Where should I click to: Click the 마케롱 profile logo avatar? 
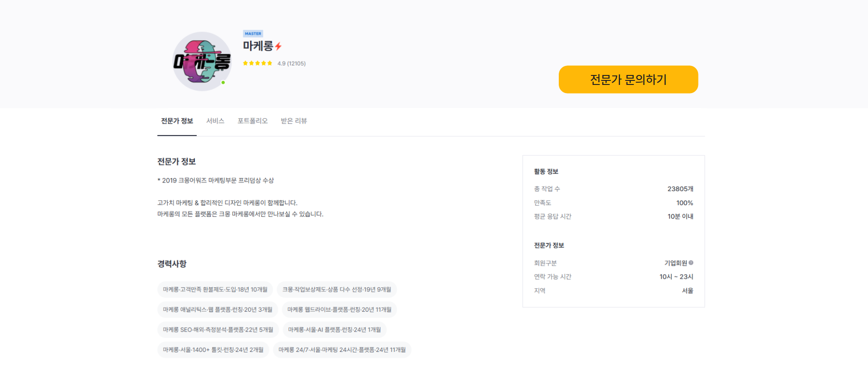tap(202, 61)
